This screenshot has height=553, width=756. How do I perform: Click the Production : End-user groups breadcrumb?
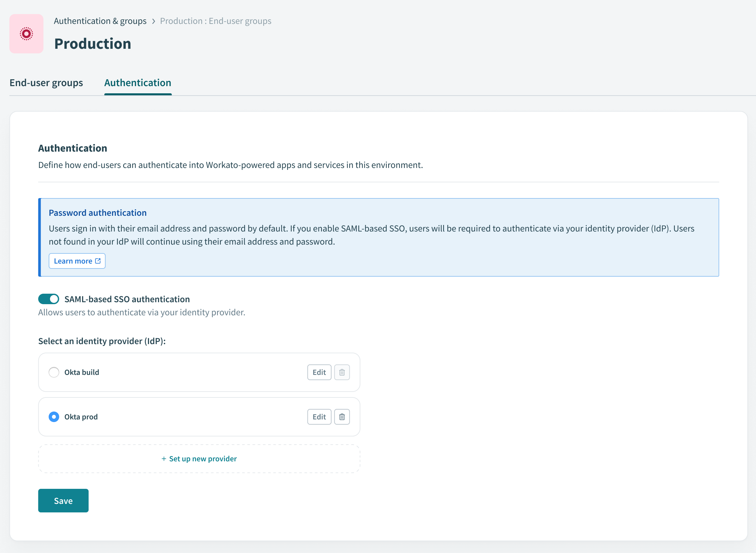tap(215, 21)
